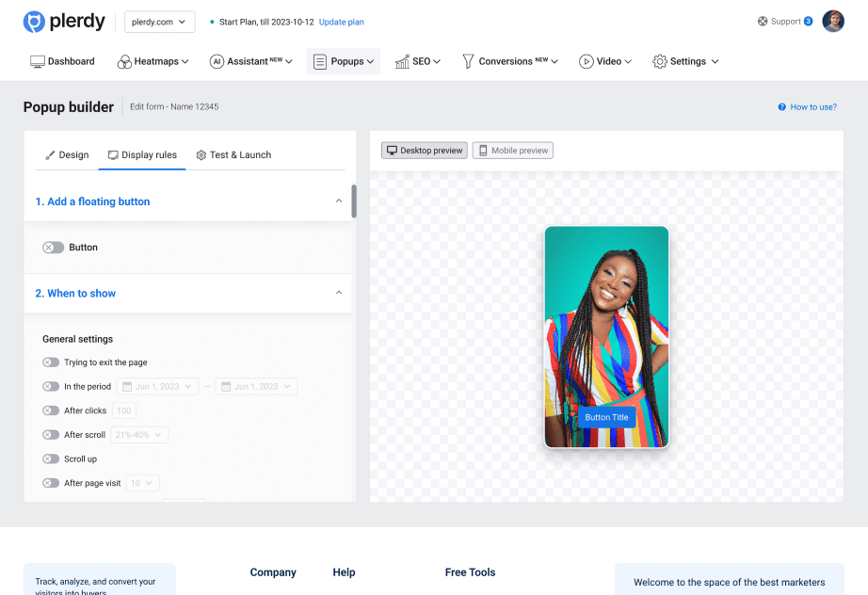The image size is (868, 595).
Task: Enable the After clicks toggle
Action: coord(51,410)
